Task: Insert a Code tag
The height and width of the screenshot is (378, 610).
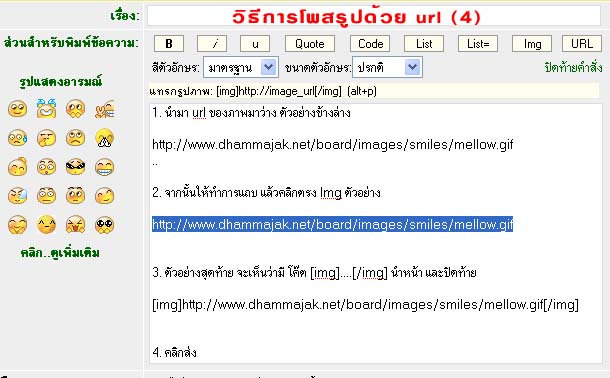Action: pos(370,44)
